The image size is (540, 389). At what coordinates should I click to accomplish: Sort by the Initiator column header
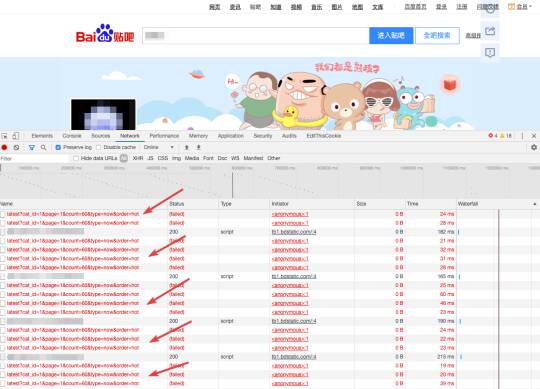point(312,204)
